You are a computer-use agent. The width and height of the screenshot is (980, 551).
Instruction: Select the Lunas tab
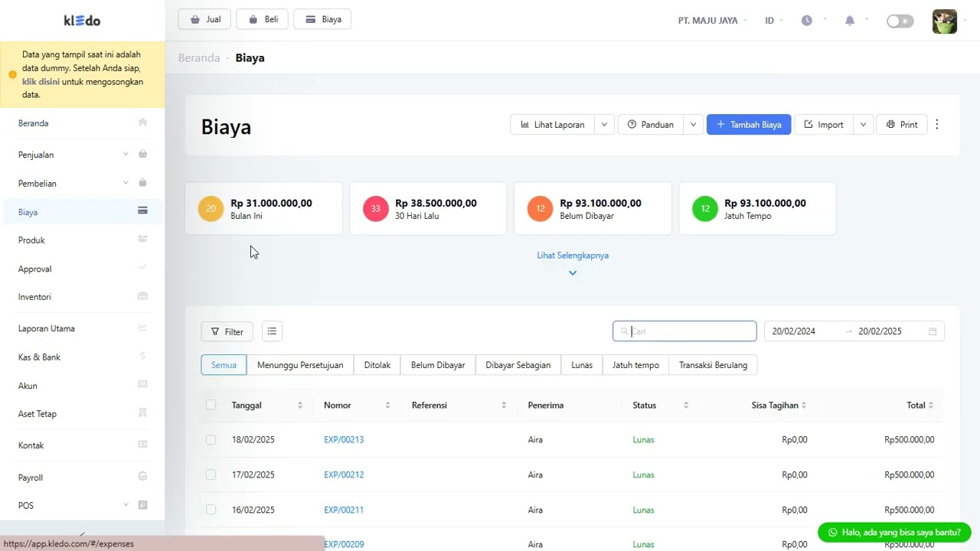click(x=582, y=365)
